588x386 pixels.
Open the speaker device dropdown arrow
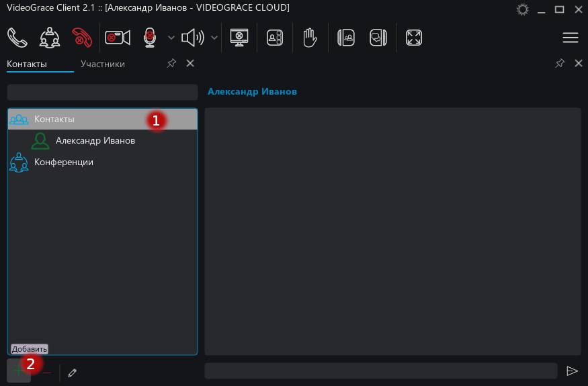pos(214,38)
